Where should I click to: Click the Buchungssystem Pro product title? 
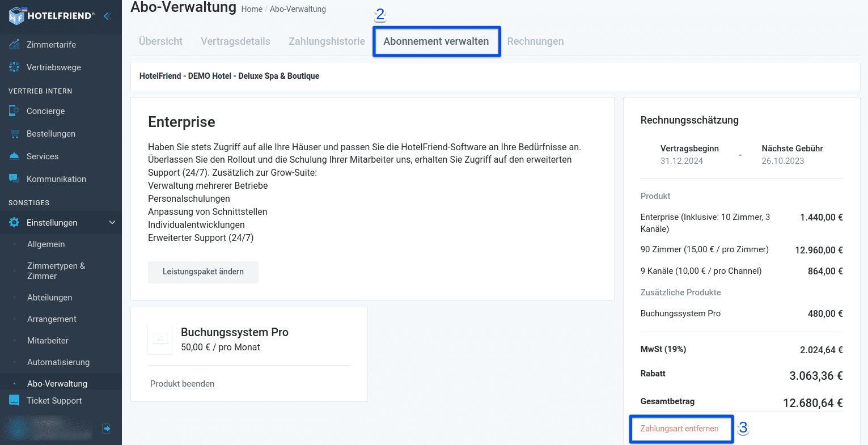tap(235, 332)
